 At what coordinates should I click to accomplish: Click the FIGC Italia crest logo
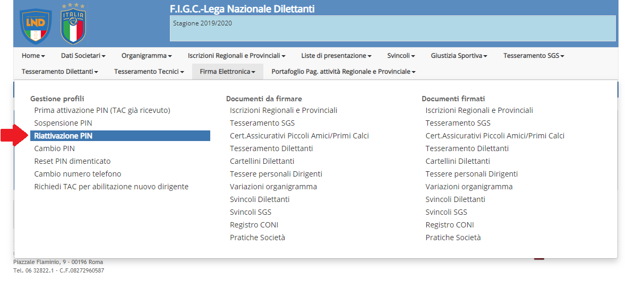[x=73, y=24]
